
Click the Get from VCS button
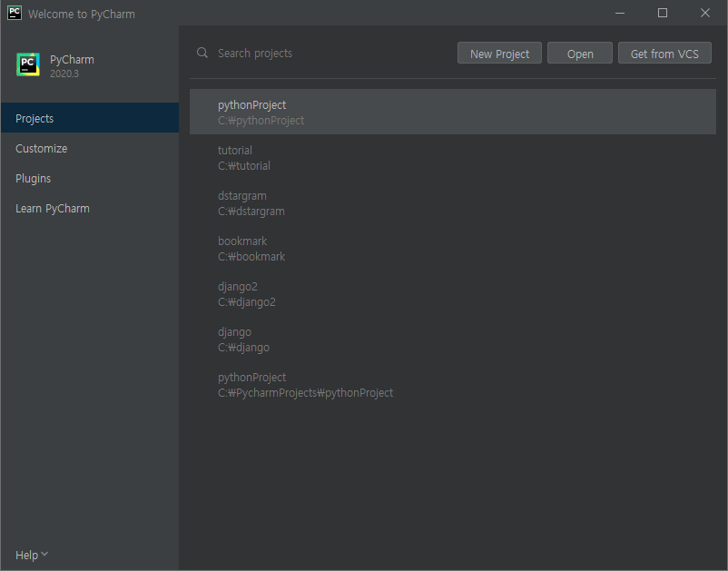tap(664, 54)
